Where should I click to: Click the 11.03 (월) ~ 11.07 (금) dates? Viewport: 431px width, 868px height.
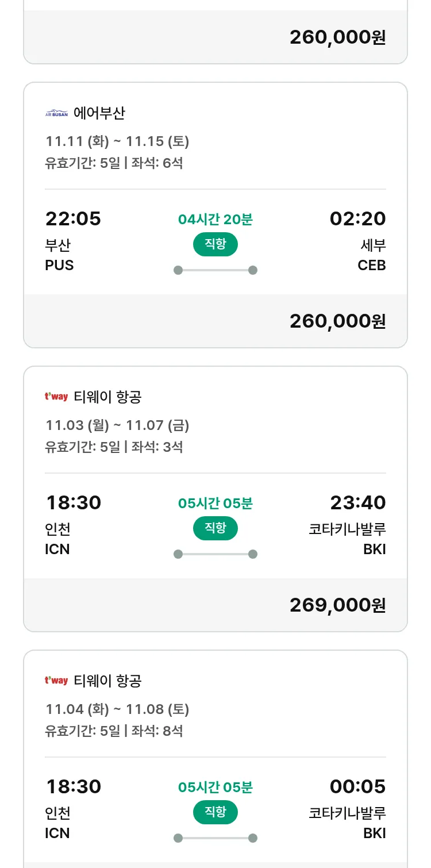click(117, 425)
